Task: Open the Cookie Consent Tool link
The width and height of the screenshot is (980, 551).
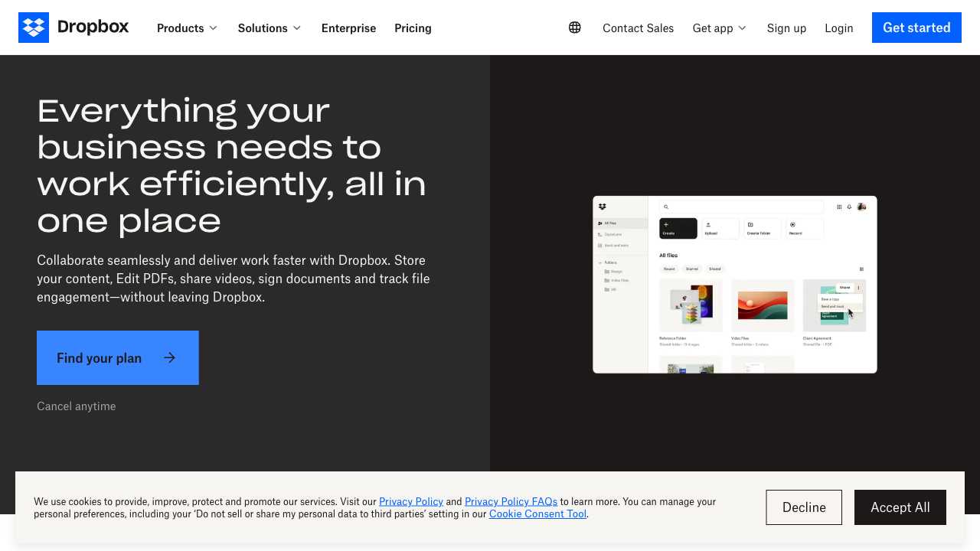Action: [x=537, y=514]
